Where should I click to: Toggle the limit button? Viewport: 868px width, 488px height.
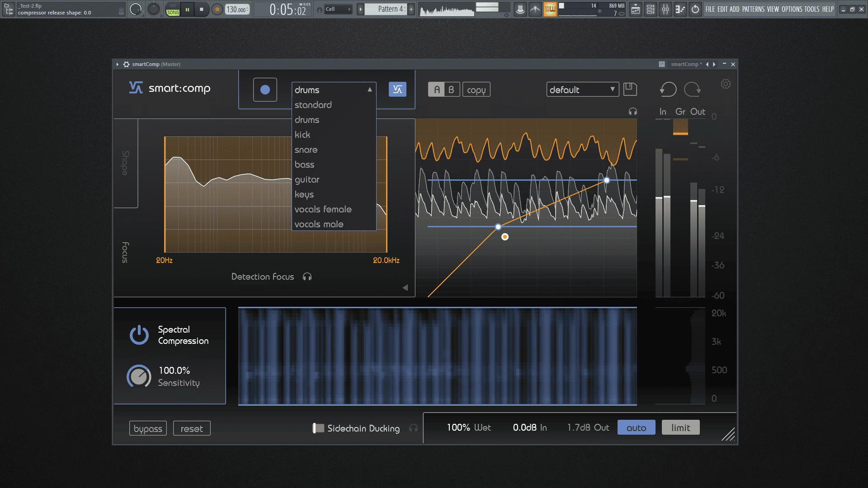pyautogui.click(x=680, y=427)
